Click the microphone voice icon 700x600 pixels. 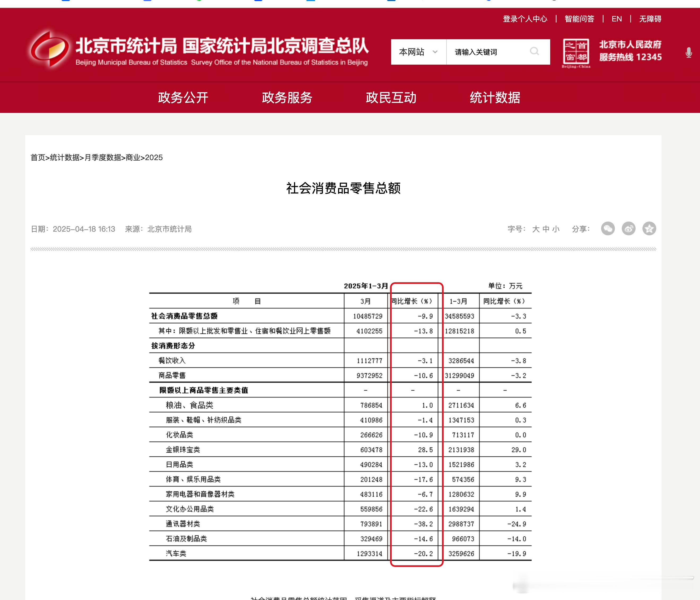coord(689,53)
